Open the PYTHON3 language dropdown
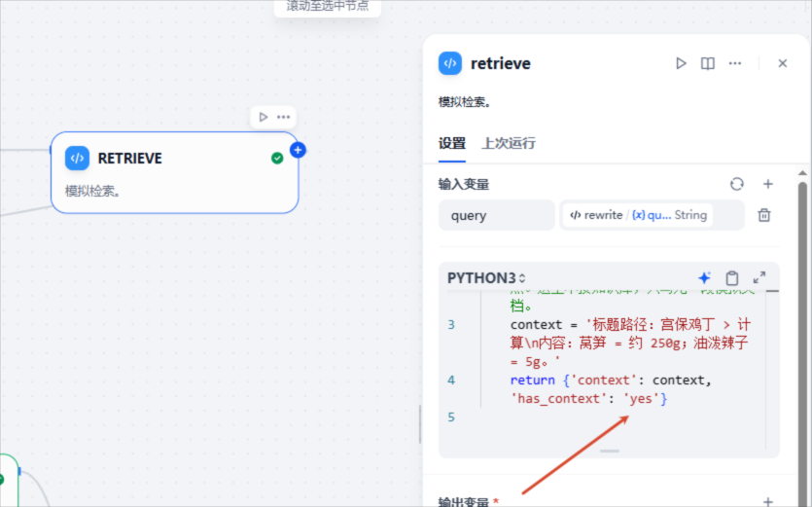This screenshot has width=812, height=507. (x=486, y=278)
